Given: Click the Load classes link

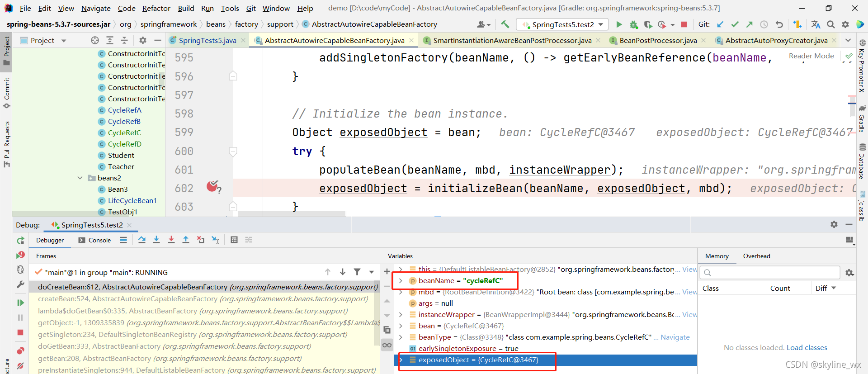Looking at the screenshot, I should click(x=807, y=347).
